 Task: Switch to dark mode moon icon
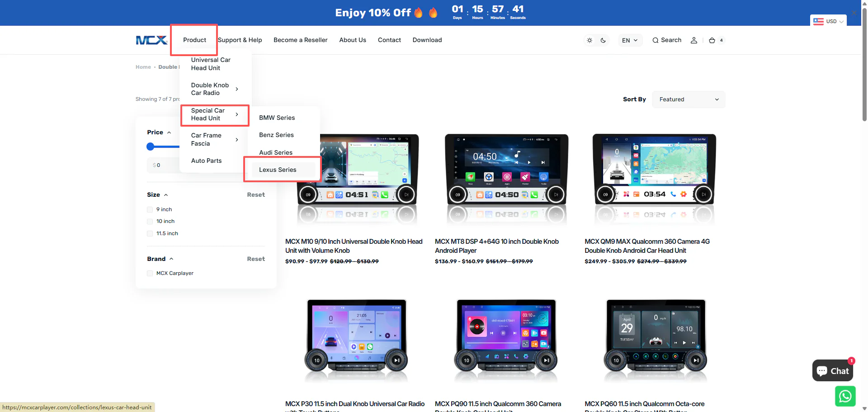[603, 40]
